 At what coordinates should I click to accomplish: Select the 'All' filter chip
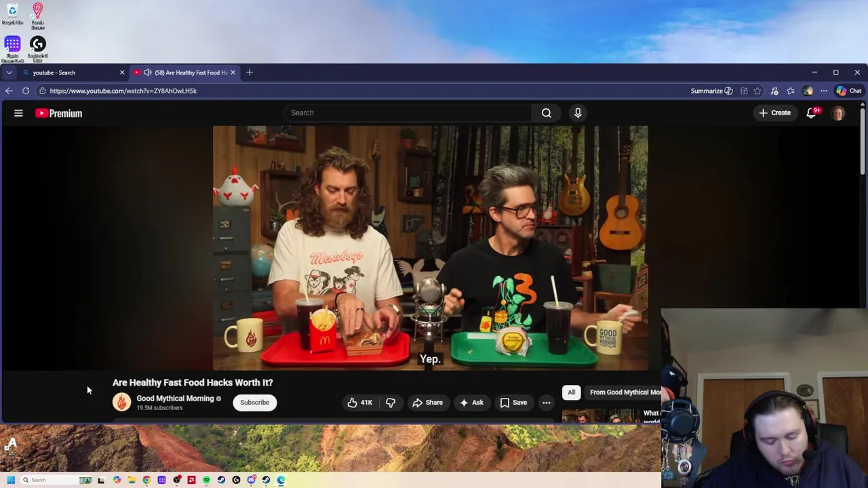click(572, 392)
